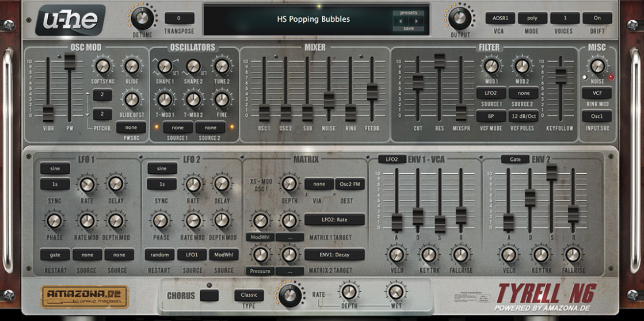The image size is (644, 321).
Task: Open the VCF Poles 12 dB/Oct dropdown
Action: (x=524, y=116)
